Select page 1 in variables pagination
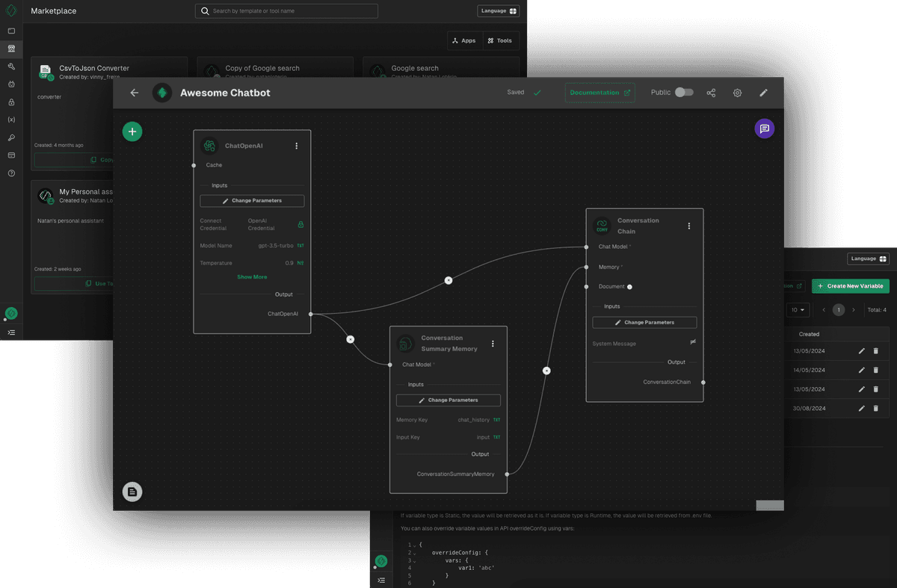 click(x=839, y=309)
